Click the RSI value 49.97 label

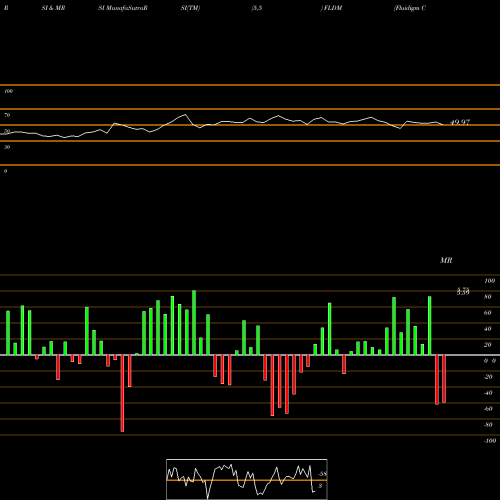pyautogui.click(x=460, y=122)
